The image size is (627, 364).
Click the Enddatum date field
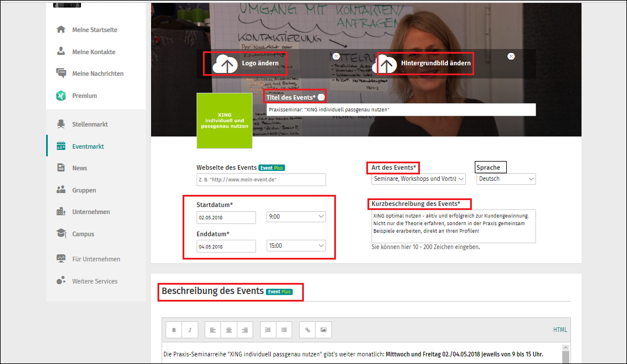(226, 246)
